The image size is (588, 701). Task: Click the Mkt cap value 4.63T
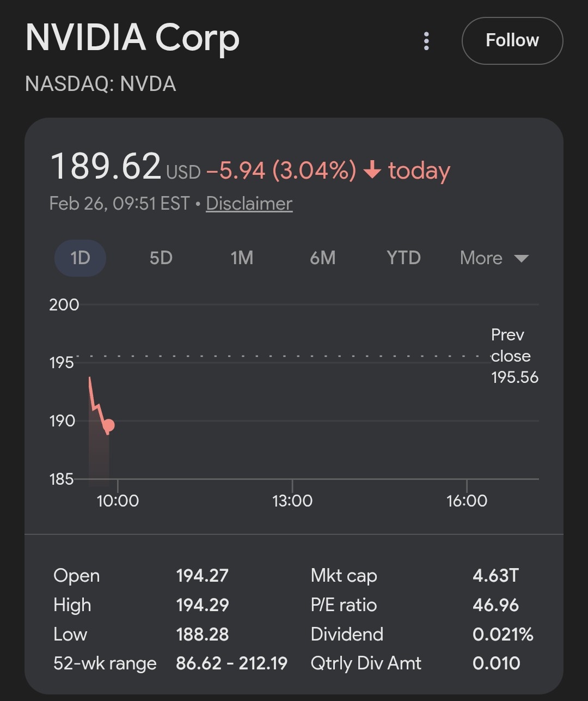(x=495, y=576)
